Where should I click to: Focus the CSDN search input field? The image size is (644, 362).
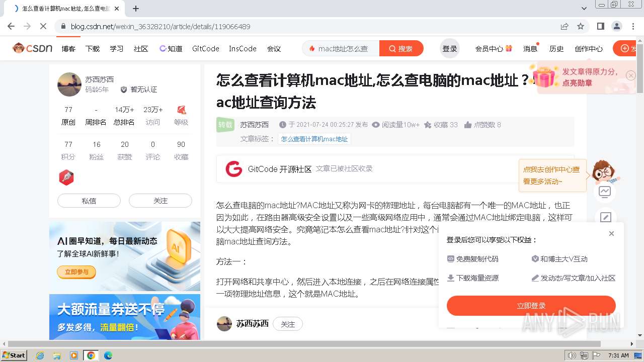tap(341, 49)
